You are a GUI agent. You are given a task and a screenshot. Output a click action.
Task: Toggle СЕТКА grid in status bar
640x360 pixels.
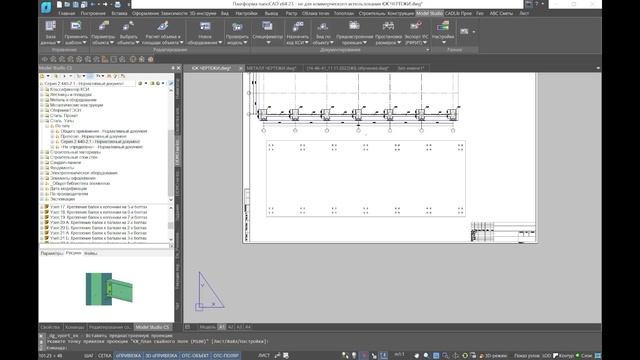105,356
